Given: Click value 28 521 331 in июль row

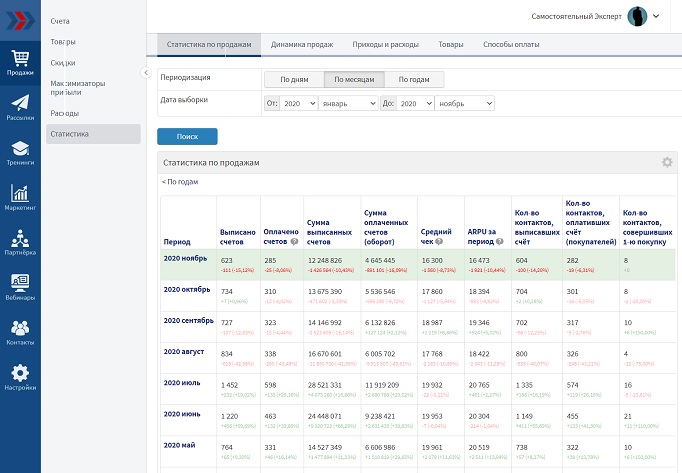Looking at the screenshot, I should (x=325, y=385).
